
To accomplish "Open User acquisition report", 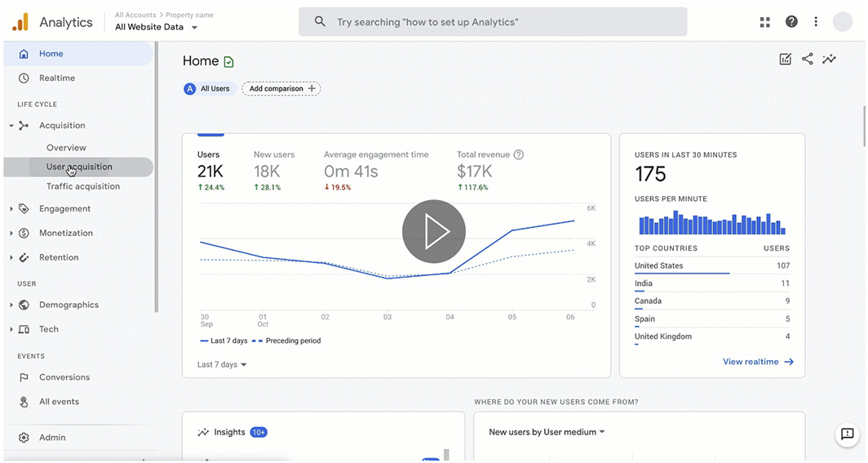I will click(x=78, y=167).
